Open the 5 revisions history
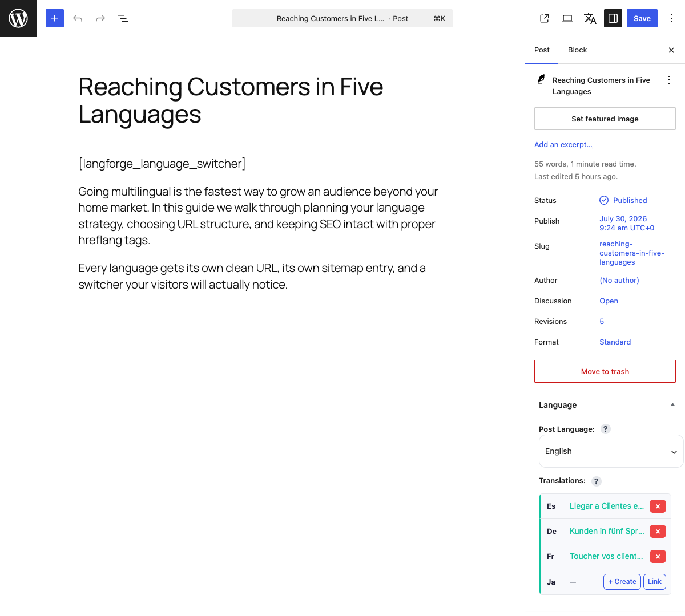The height and width of the screenshot is (616, 685). pyautogui.click(x=602, y=321)
